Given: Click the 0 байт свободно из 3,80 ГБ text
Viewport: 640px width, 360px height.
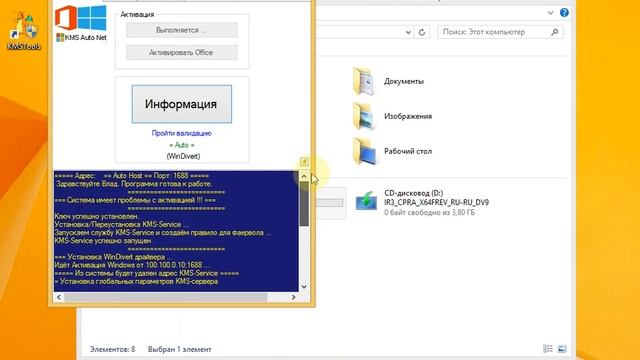Looking at the screenshot, I should 429,213.
